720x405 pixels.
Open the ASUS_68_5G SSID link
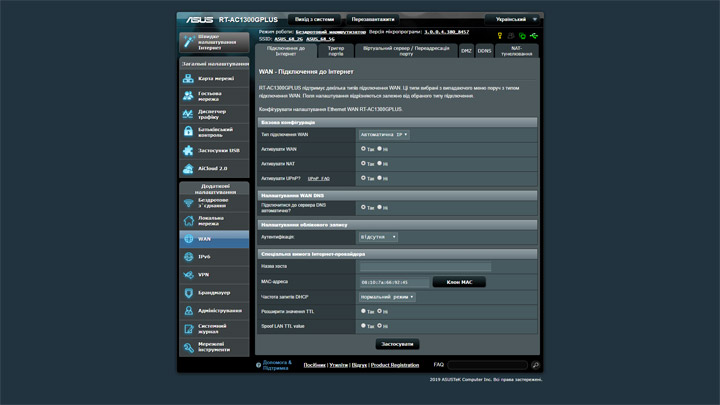click(x=320, y=39)
